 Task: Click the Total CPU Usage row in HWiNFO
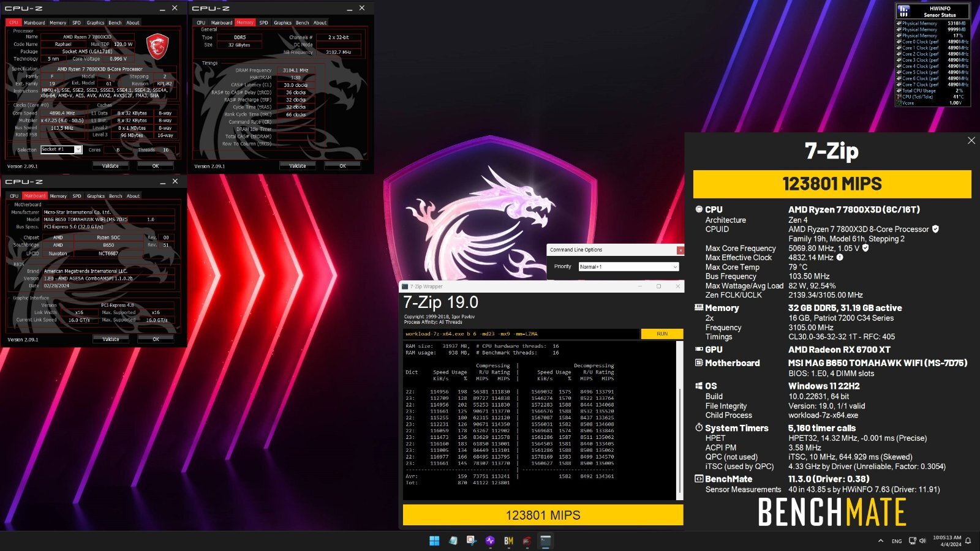[x=932, y=91]
